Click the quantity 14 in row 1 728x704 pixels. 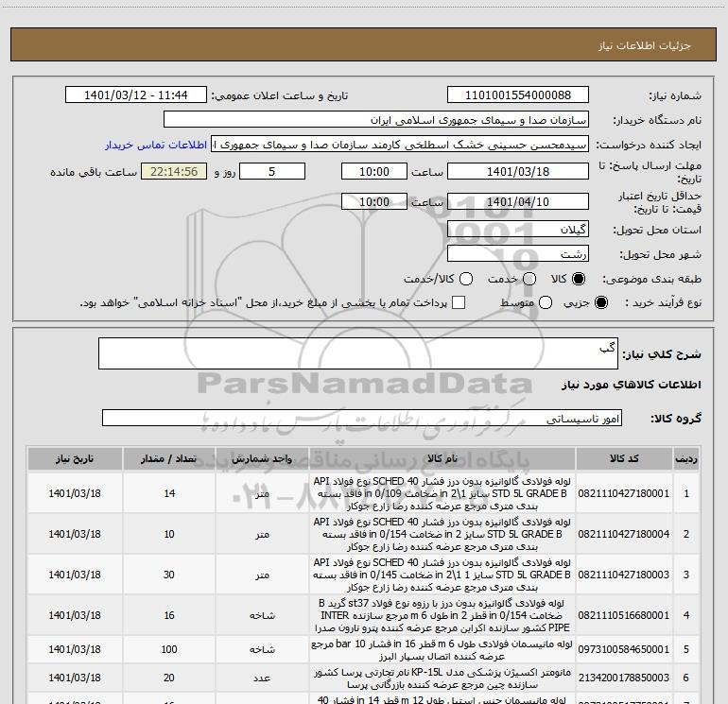[169, 493]
